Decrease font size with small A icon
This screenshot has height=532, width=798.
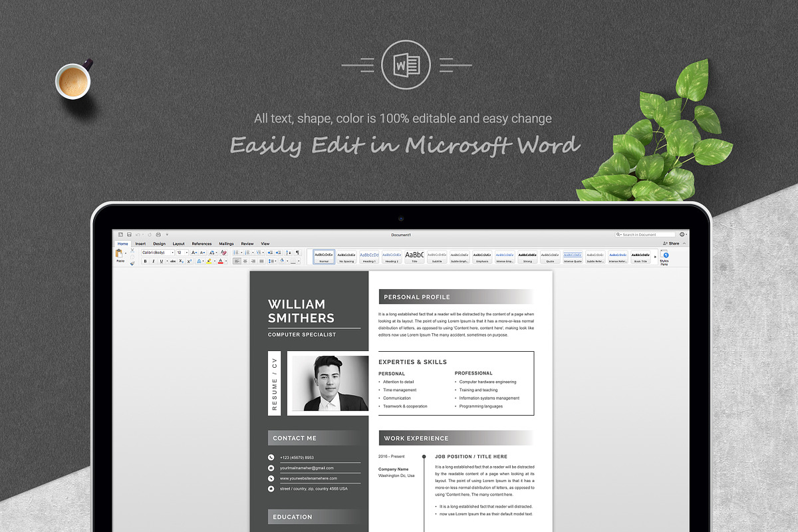click(x=203, y=253)
